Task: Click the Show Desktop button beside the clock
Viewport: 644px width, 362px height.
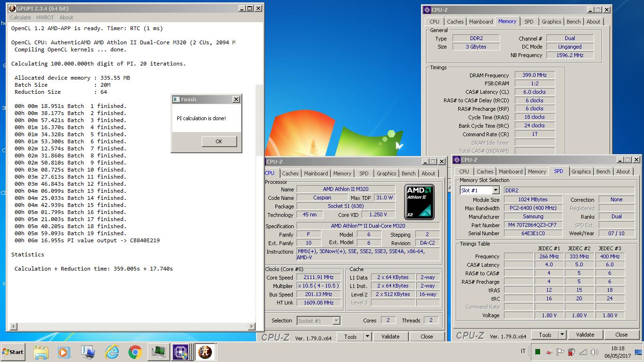Action: coord(638,352)
